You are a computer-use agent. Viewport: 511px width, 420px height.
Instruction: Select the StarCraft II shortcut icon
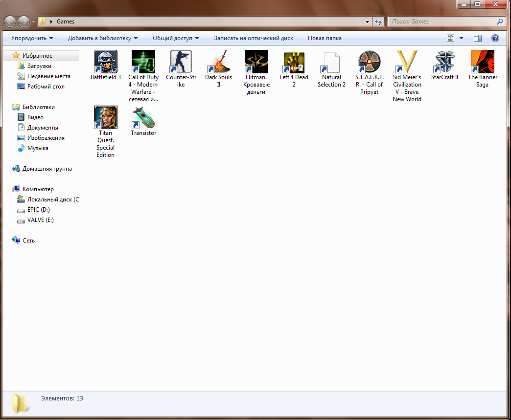445,62
